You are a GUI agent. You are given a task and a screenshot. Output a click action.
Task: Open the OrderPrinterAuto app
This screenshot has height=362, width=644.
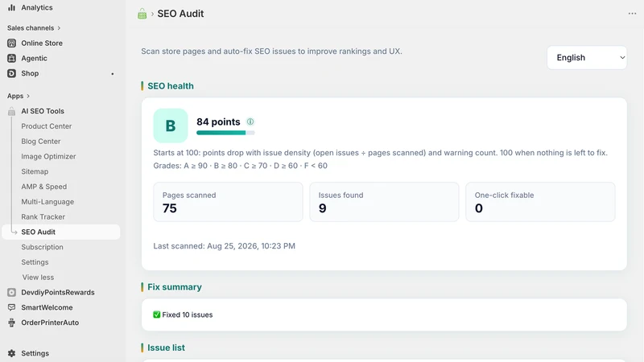click(x=50, y=323)
